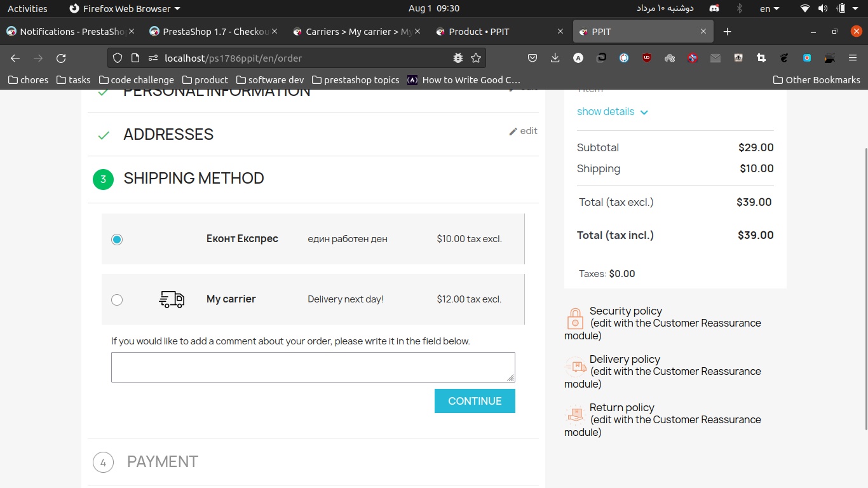Click the Return policy box icon
This screenshot has height=488, width=868.
tap(575, 415)
